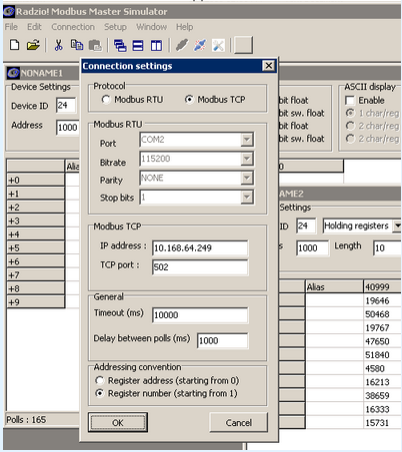Click the Connect plug toolbar icon
The image size is (402, 452).
click(x=182, y=45)
